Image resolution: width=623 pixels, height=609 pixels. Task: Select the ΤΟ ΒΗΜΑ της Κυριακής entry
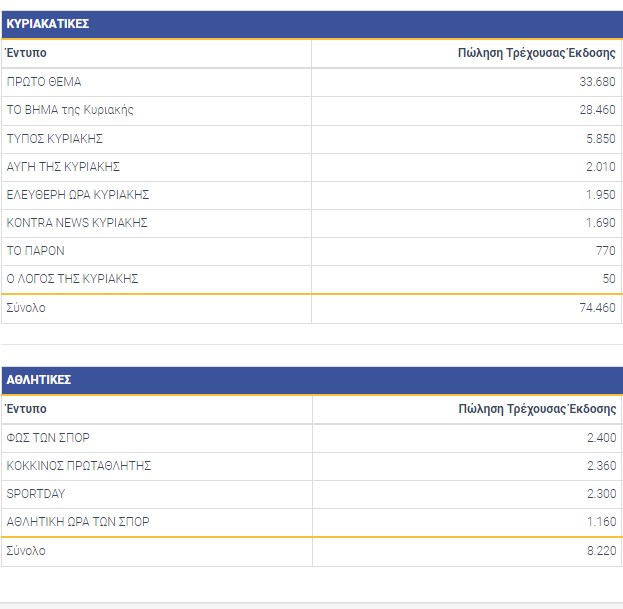click(70, 110)
